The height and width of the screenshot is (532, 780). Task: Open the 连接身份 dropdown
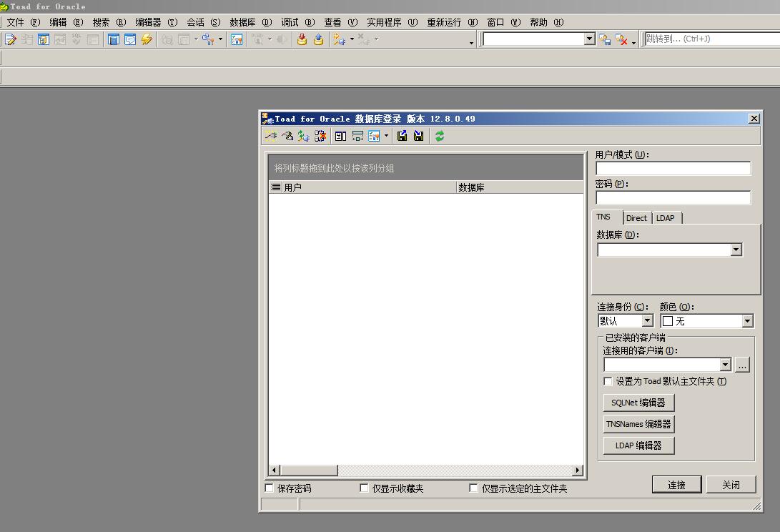[x=647, y=321]
